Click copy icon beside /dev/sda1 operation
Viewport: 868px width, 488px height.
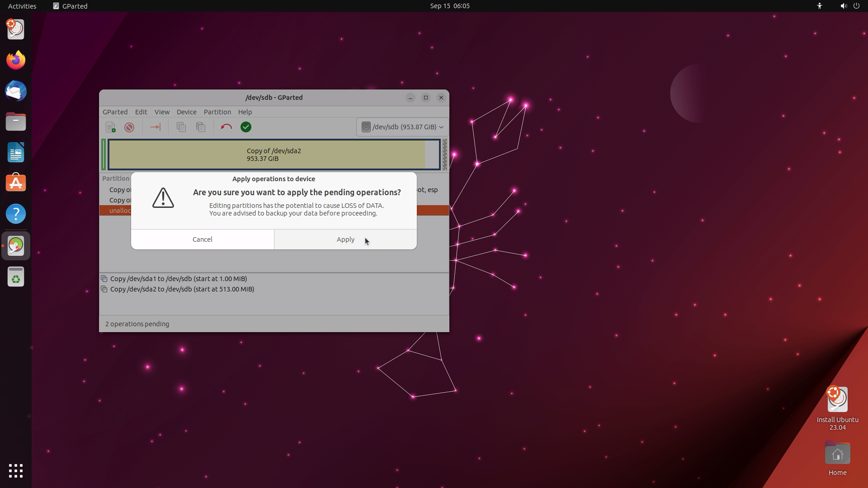point(104,279)
